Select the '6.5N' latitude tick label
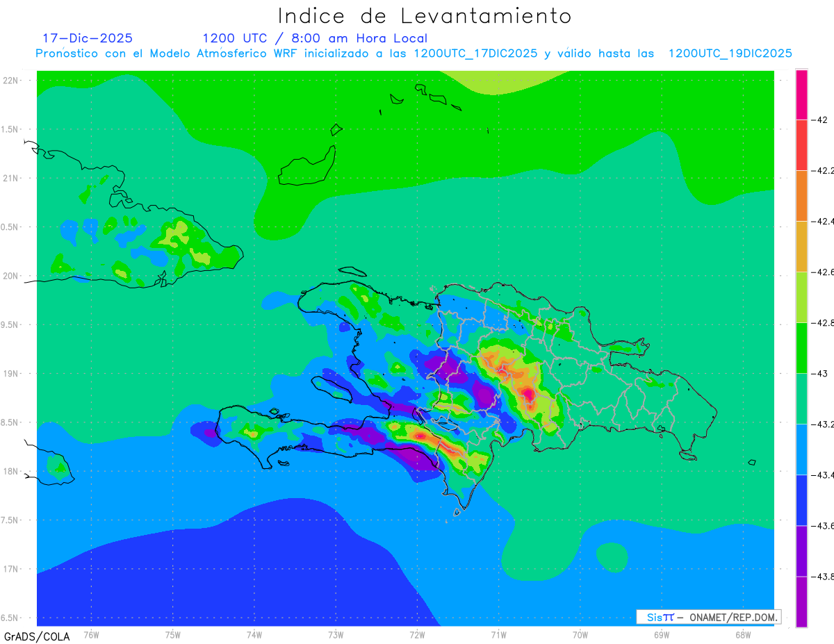 tap(10, 618)
